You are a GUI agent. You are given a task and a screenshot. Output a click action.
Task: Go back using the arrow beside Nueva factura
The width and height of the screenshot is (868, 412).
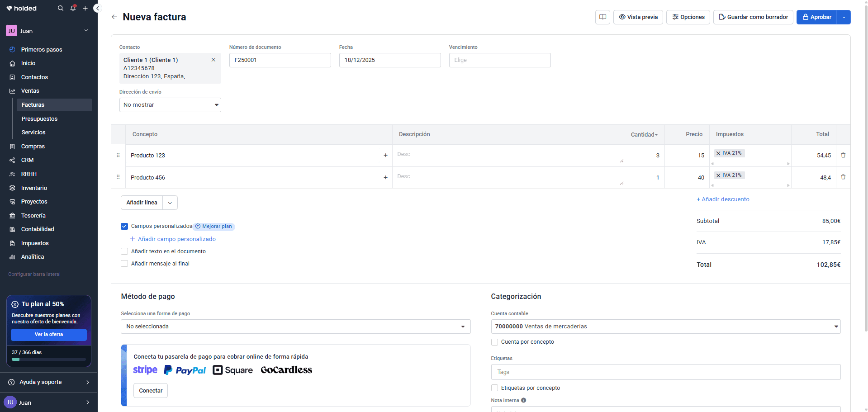[114, 17]
